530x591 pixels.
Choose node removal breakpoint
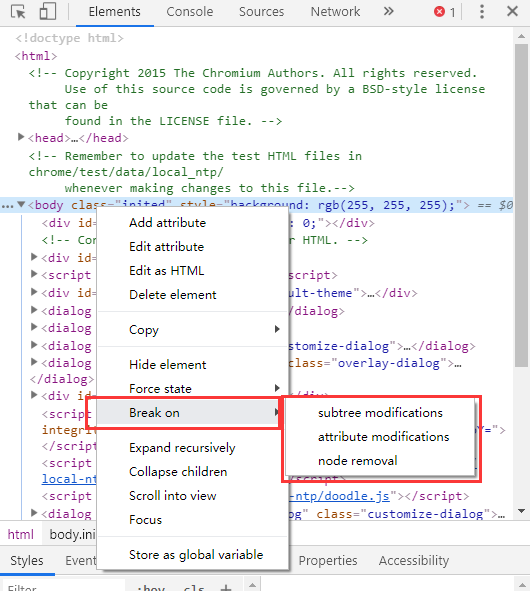coord(380,461)
